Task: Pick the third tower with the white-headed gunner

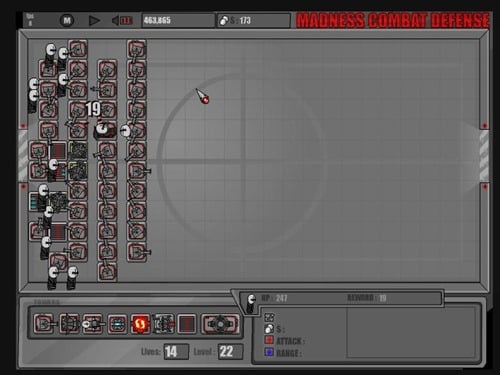Action: [93, 324]
